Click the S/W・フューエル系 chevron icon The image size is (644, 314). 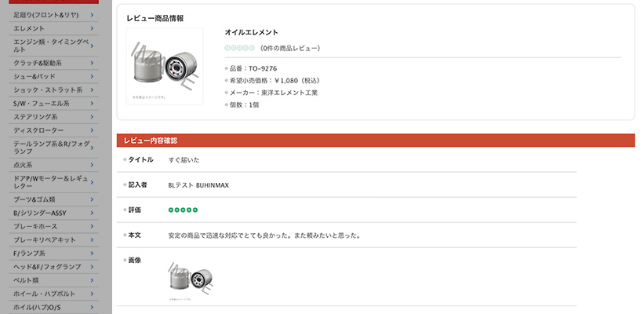coord(92,103)
